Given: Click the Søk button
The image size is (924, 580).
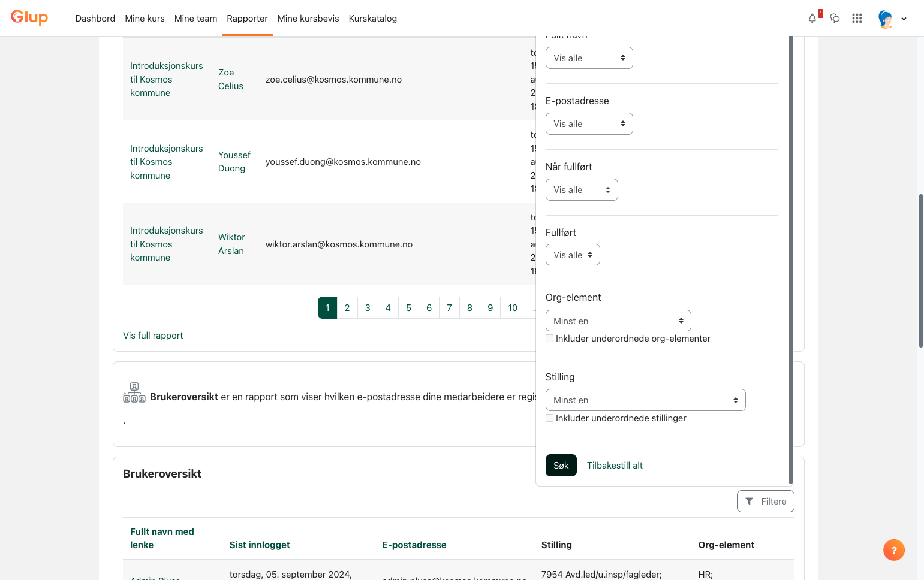Looking at the screenshot, I should (x=561, y=466).
